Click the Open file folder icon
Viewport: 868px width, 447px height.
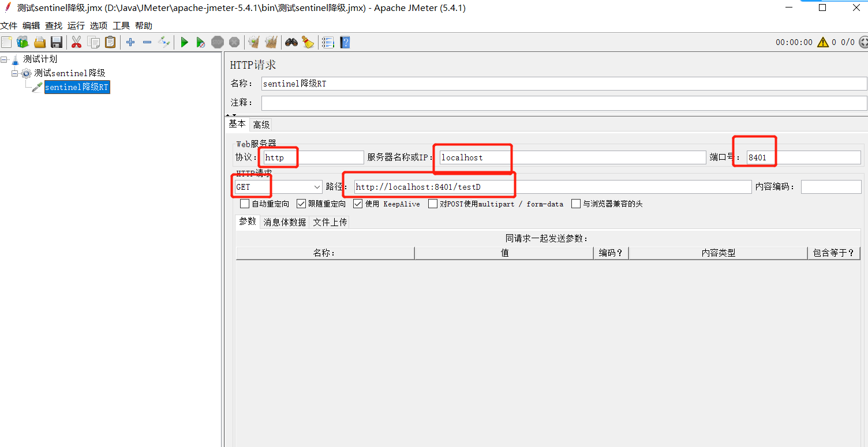tap(39, 42)
